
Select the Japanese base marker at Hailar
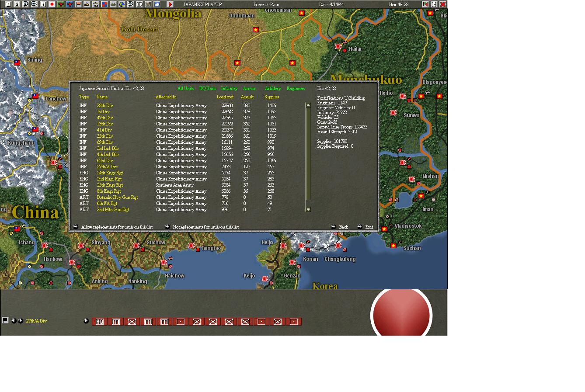click(338, 46)
